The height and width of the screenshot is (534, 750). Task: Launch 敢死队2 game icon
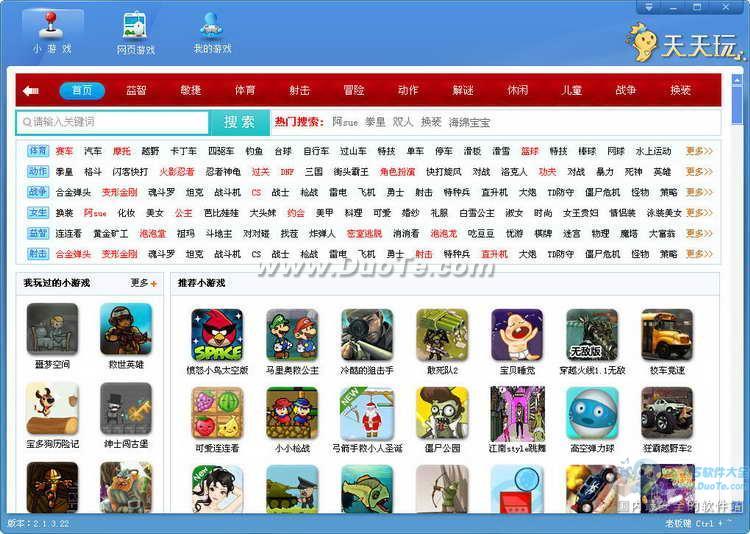[x=442, y=335]
